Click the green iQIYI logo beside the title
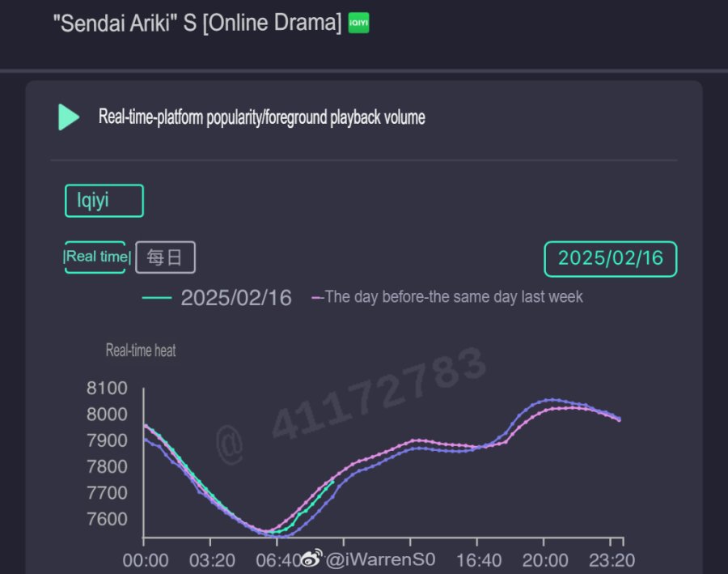728x574 pixels. (358, 23)
